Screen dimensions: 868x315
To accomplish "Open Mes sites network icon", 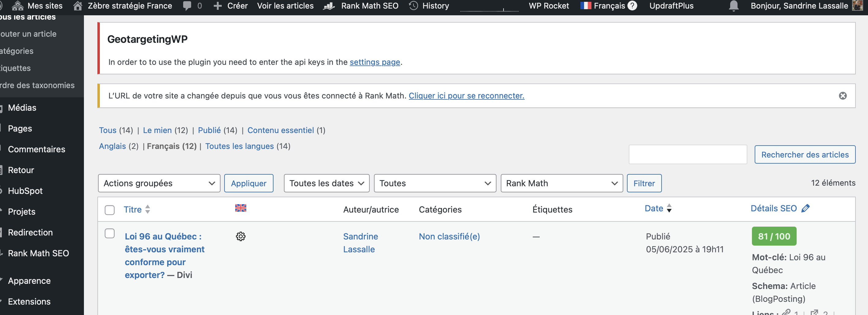I will click(17, 6).
